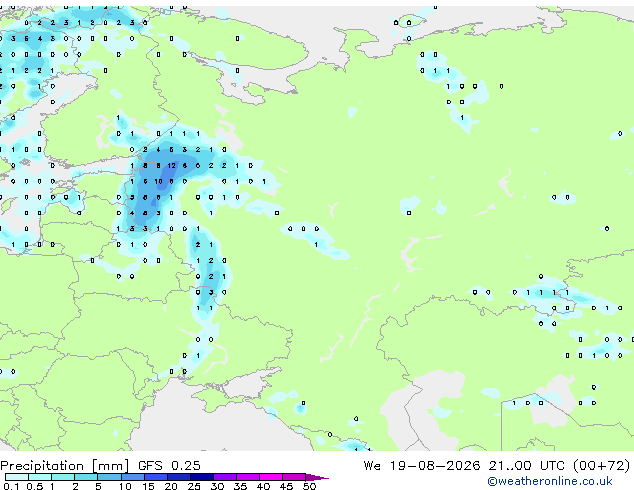Click the 0.5–1 mm legend color box

[40, 477]
